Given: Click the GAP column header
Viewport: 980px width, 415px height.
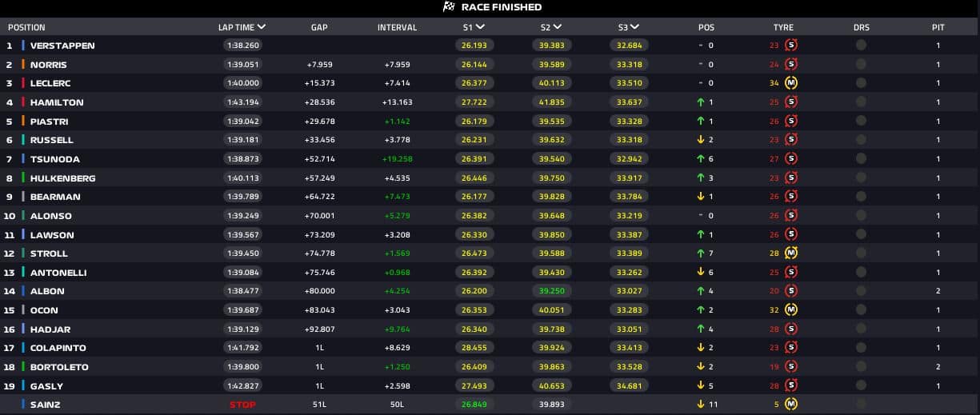Looking at the screenshot, I should pos(319,27).
